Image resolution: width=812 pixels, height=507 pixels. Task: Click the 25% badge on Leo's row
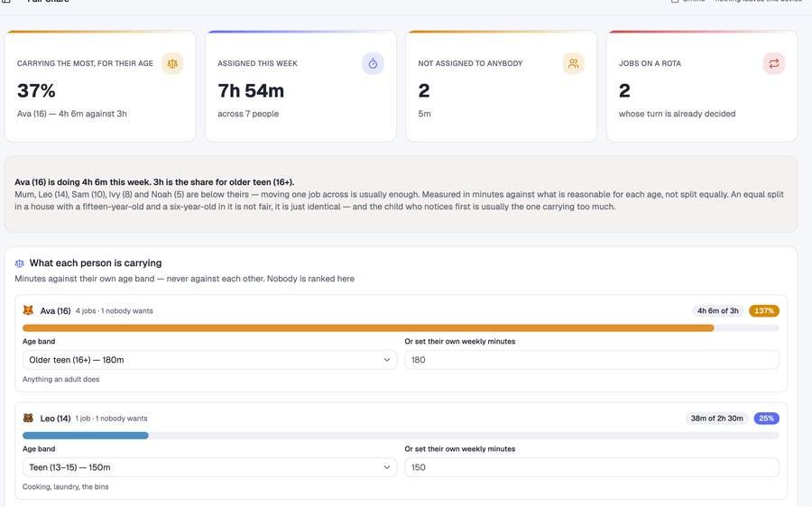pos(766,419)
